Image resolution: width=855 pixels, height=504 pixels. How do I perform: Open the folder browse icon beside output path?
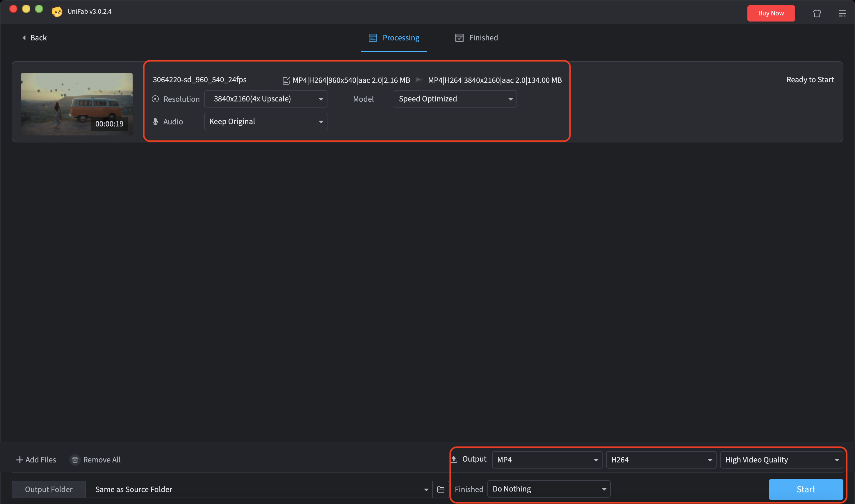(440, 489)
